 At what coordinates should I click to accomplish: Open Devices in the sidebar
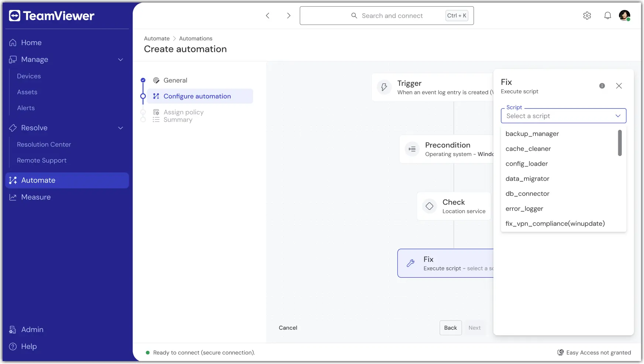[29, 76]
